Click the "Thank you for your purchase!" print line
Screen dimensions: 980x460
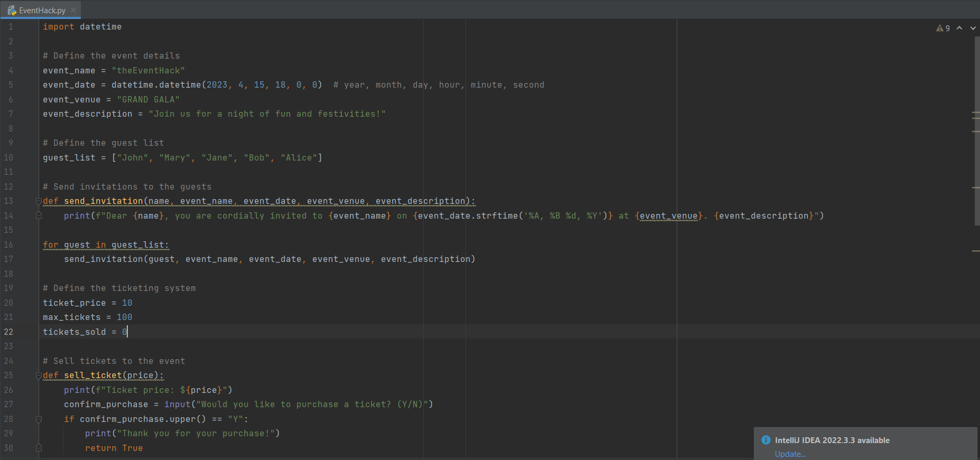pyautogui.click(x=183, y=434)
